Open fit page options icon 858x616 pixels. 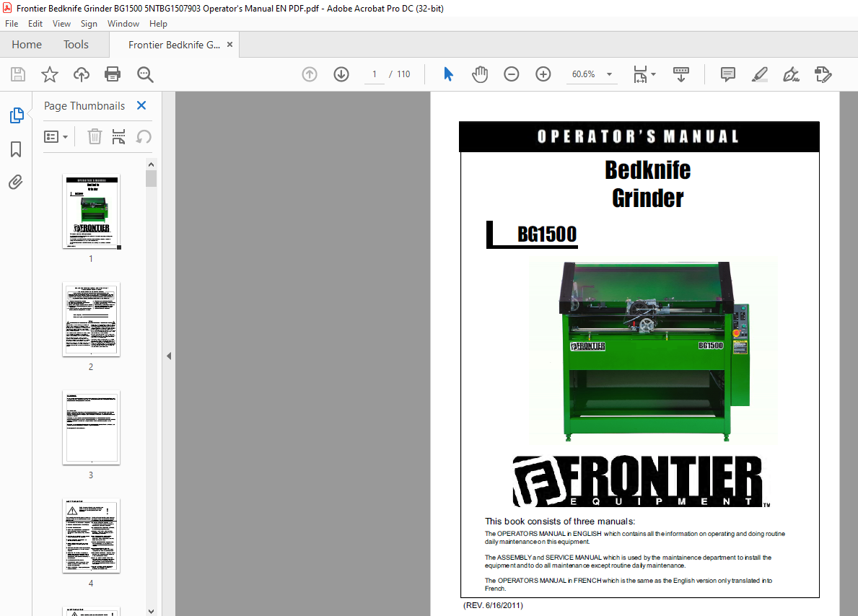pyautogui.click(x=644, y=74)
